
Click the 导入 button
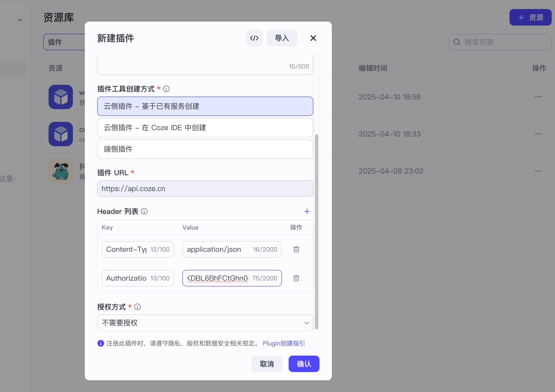pyautogui.click(x=282, y=38)
